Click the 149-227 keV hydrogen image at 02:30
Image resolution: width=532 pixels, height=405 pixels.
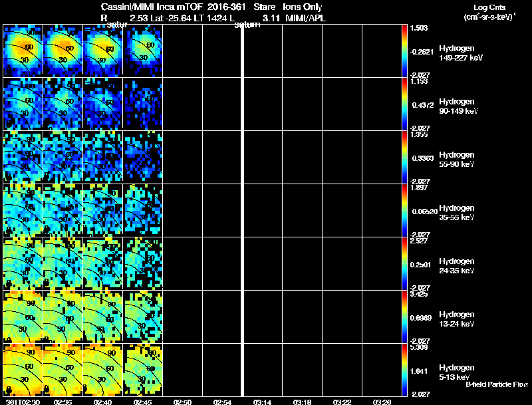[x=23, y=51]
